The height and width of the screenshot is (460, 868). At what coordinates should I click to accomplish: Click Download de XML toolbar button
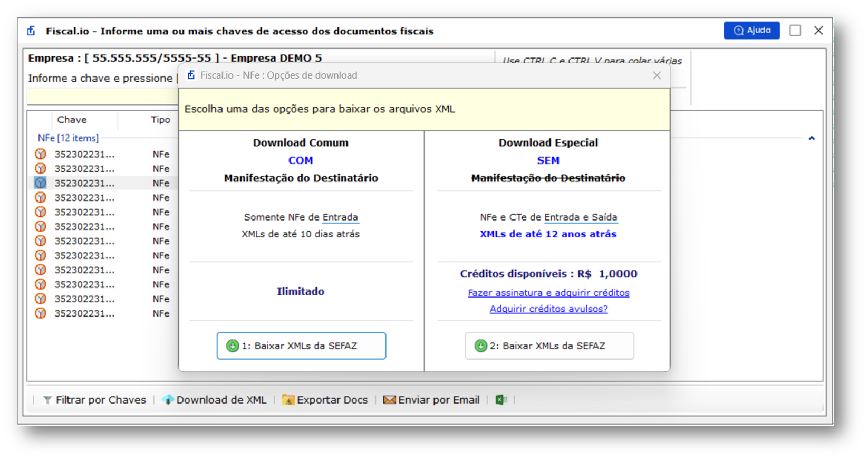[x=215, y=400]
